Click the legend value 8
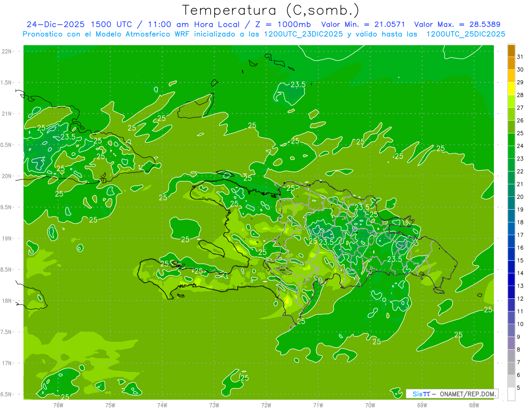Image resolution: width=532 pixels, height=411 pixels. 518,349
